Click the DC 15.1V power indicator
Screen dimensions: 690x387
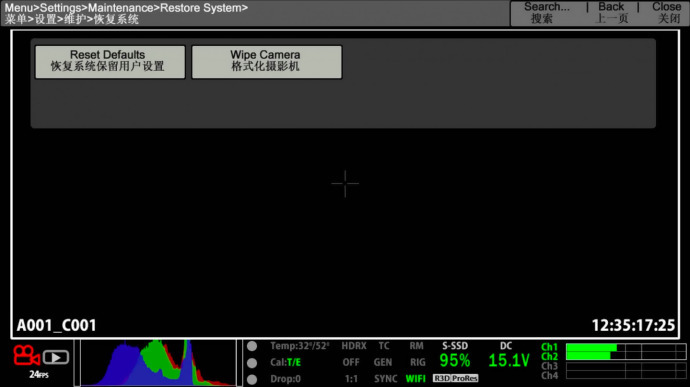[508, 356]
